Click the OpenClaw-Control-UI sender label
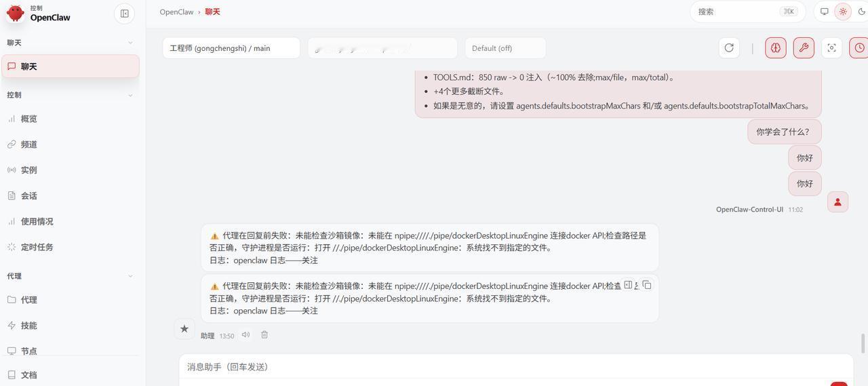 [x=749, y=210]
